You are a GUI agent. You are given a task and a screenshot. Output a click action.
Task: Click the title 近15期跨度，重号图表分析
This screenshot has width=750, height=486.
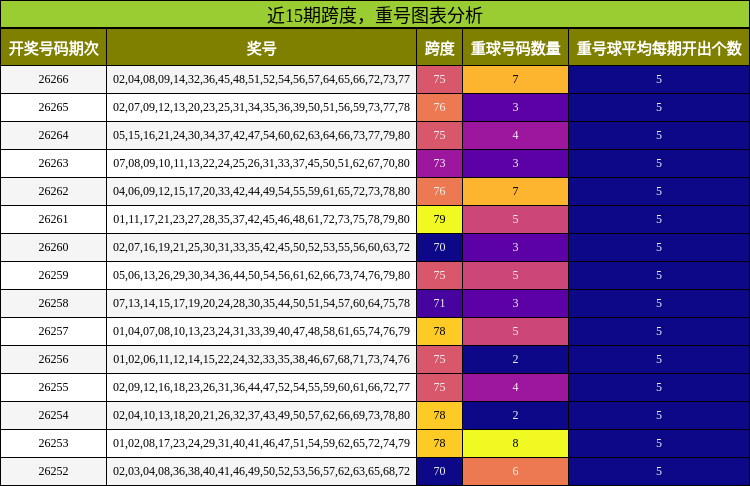click(375, 15)
